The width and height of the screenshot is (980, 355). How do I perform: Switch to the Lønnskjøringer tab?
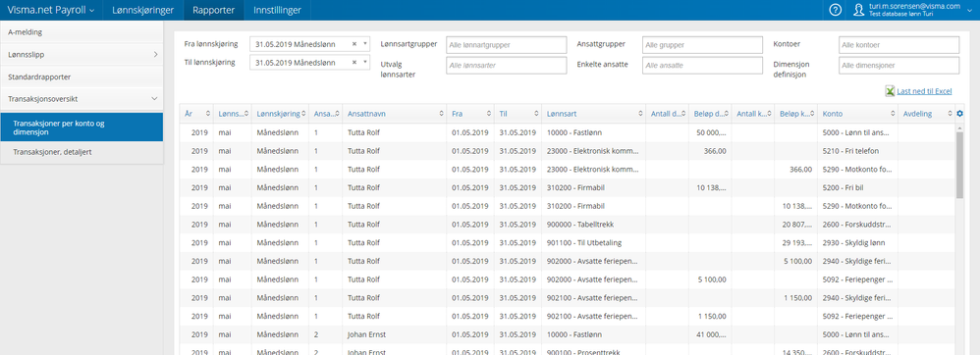pyautogui.click(x=142, y=10)
